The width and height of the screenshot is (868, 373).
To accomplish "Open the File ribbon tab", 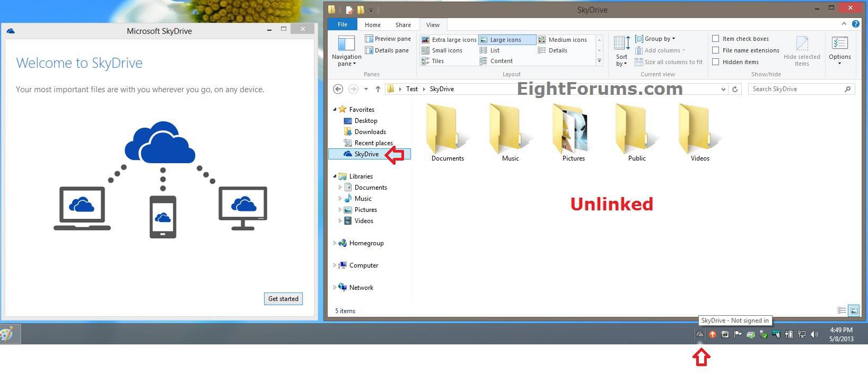I will pyautogui.click(x=343, y=25).
